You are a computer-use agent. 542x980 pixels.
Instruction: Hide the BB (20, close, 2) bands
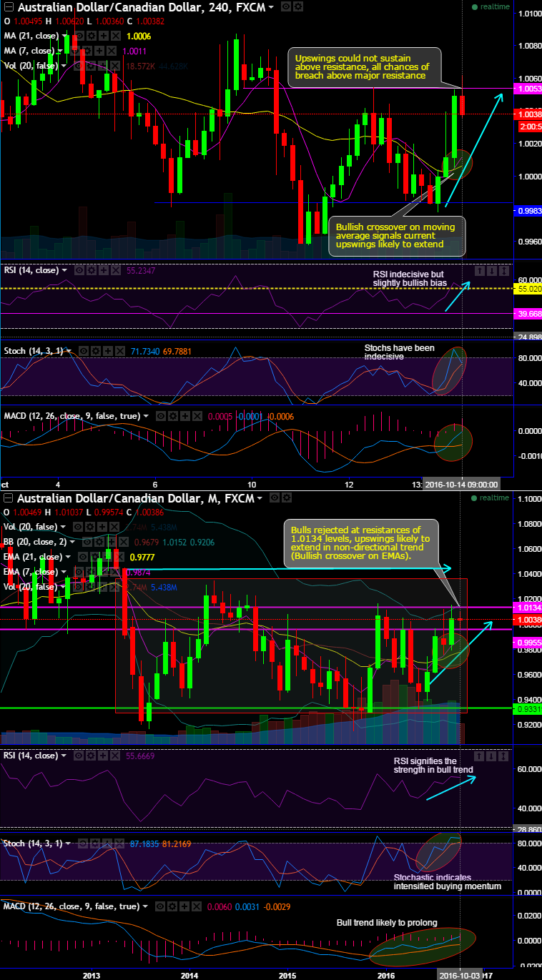point(87,542)
